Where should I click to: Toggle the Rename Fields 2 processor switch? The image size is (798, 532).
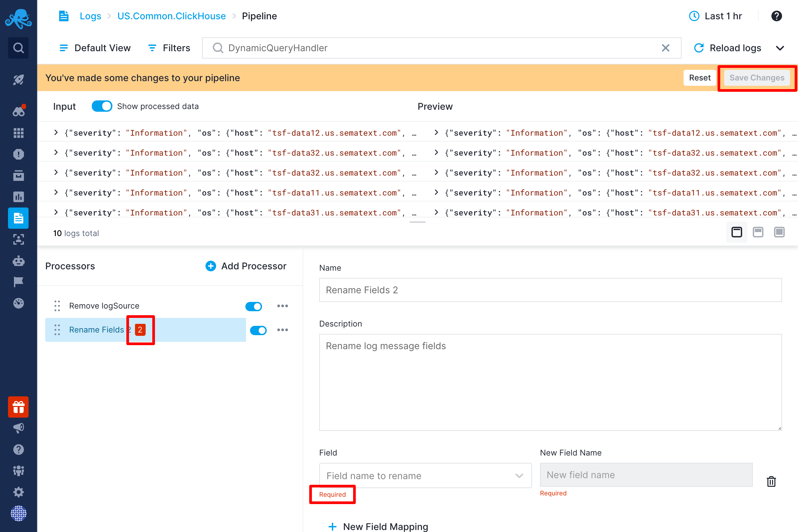pos(259,330)
